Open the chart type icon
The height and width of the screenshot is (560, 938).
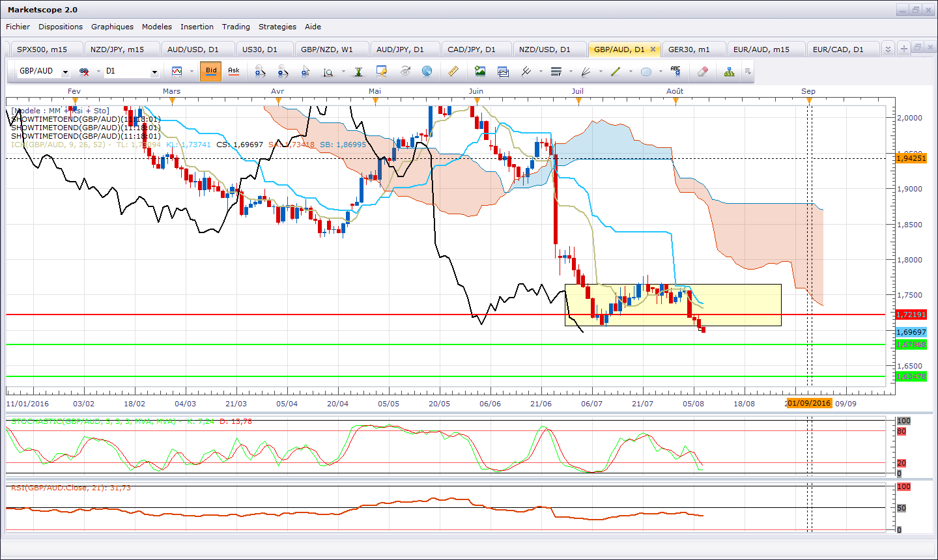pyautogui.click(x=177, y=72)
